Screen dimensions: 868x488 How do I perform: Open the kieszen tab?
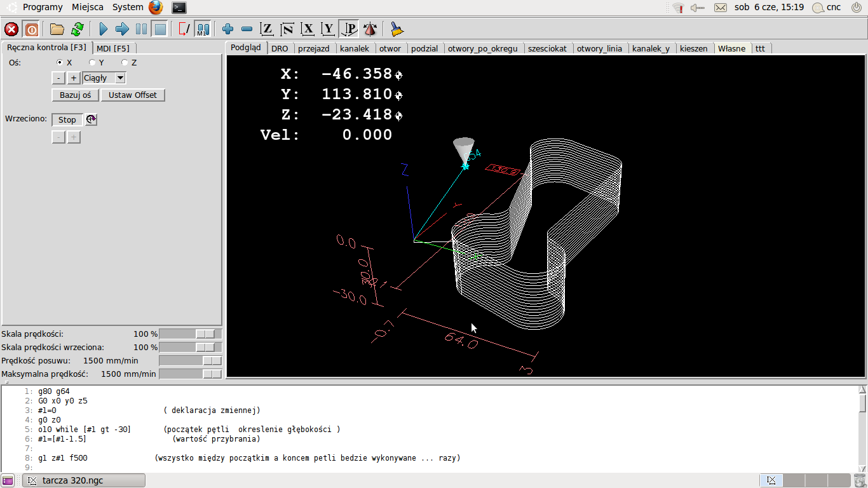694,48
